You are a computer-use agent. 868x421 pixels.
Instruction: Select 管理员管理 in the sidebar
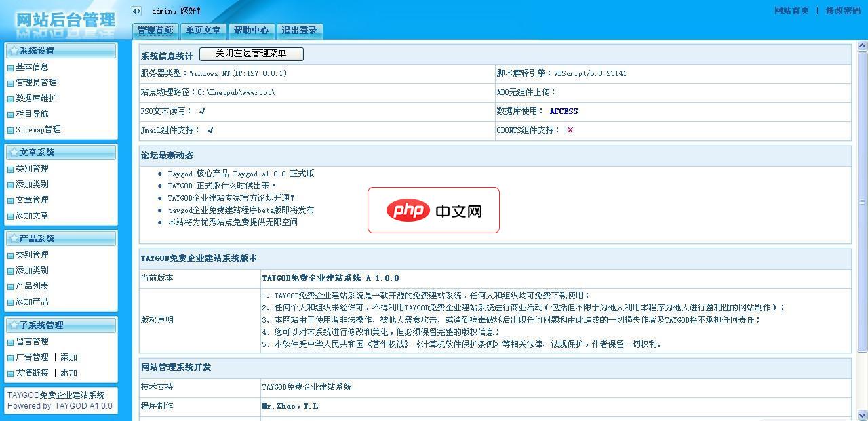(37, 82)
